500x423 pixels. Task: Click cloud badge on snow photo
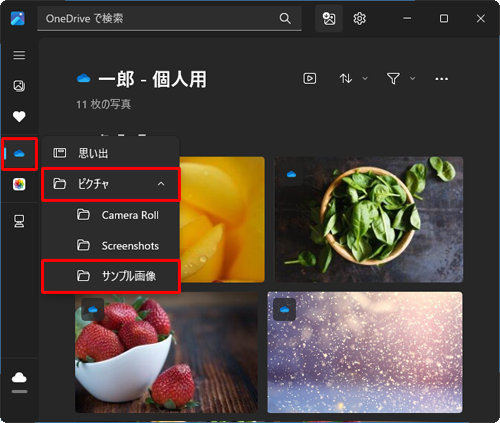pyautogui.click(x=284, y=310)
